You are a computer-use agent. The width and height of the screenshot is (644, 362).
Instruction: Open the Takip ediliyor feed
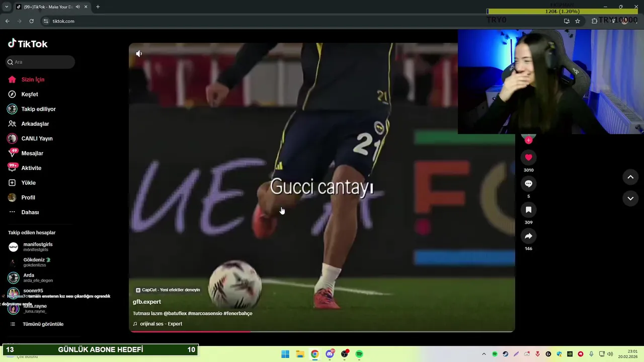click(32, 109)
